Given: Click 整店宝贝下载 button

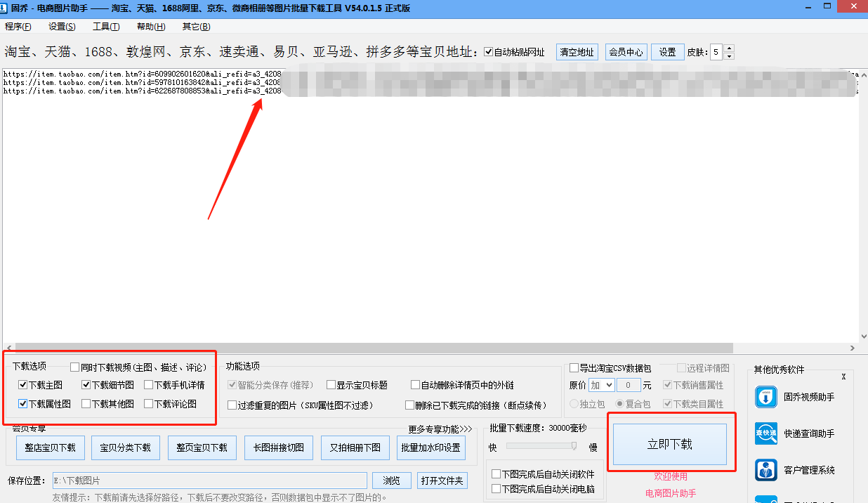Looking at the screenshot, I should (50, 448).
